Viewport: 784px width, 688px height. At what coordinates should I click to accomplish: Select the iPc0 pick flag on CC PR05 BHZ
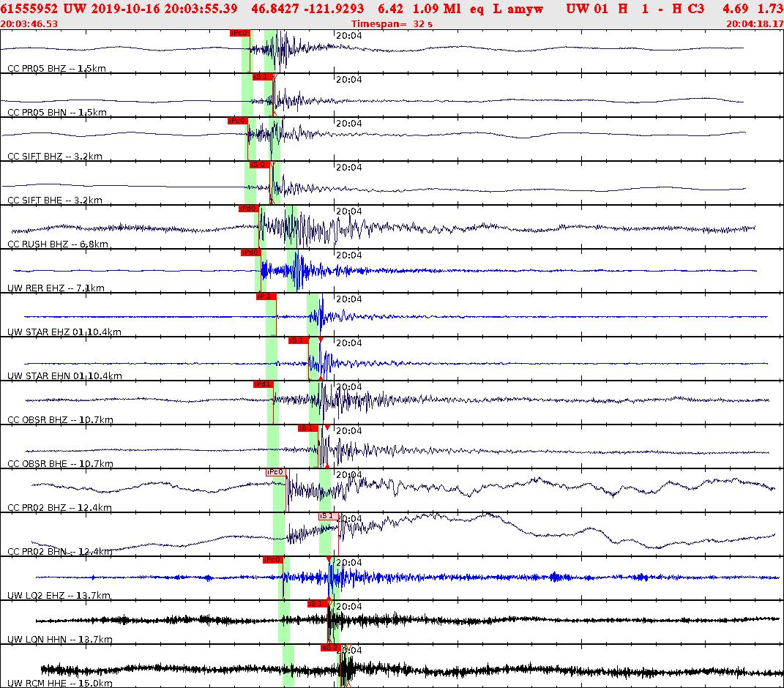coord(239,33)
